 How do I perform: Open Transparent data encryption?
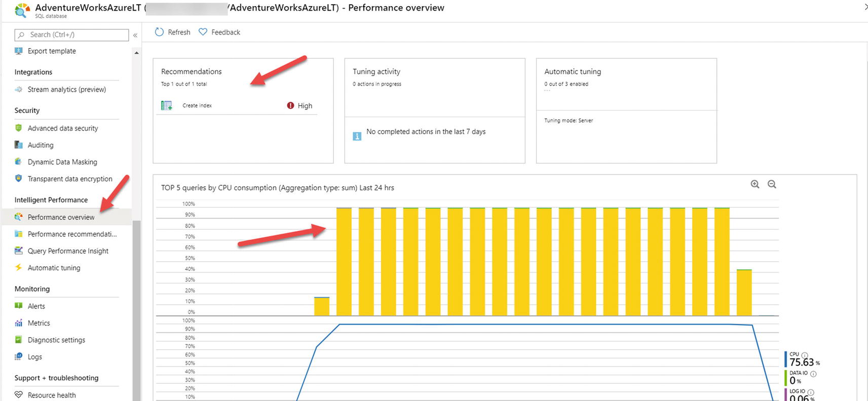coord(70,179)
